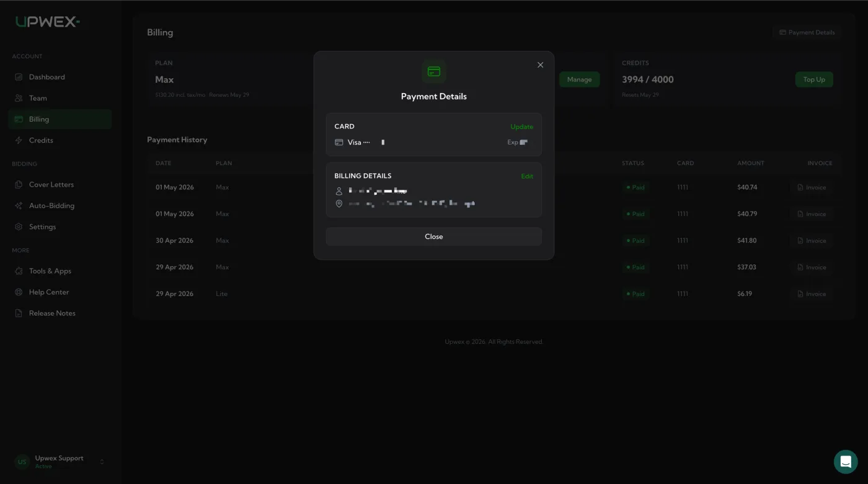Click the Dashboard icon in sidebar
Viewport: 868px width, 484px height.
(x=18, y=77)
